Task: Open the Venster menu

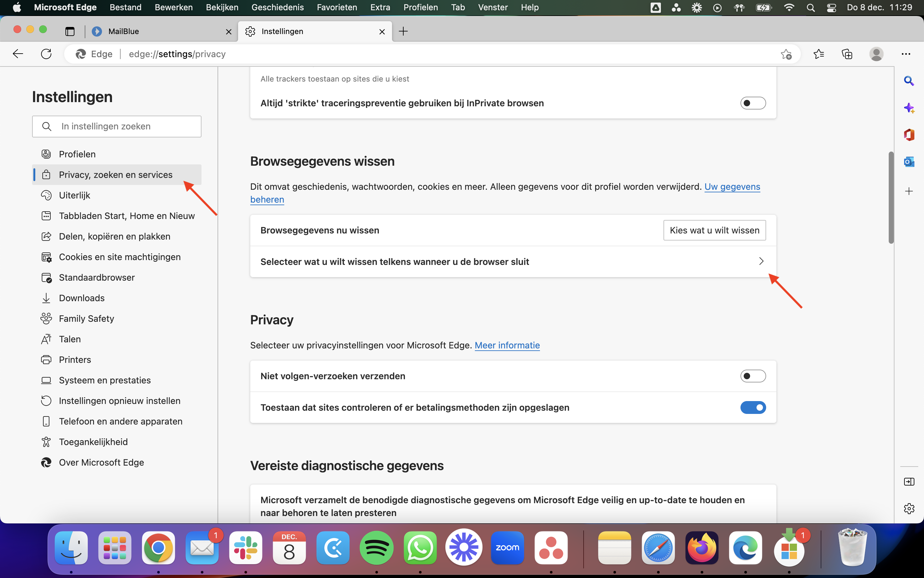Action: tap(492, 8)
